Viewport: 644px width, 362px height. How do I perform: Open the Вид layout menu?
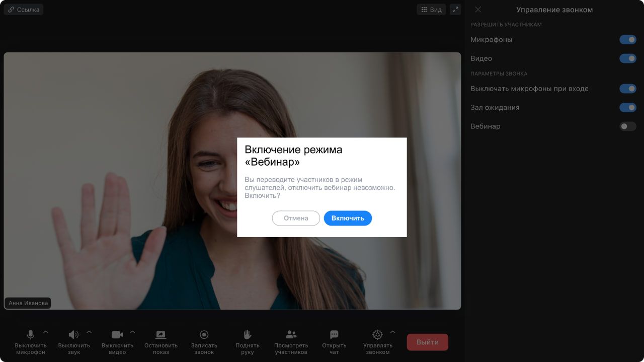click(431, 10)
